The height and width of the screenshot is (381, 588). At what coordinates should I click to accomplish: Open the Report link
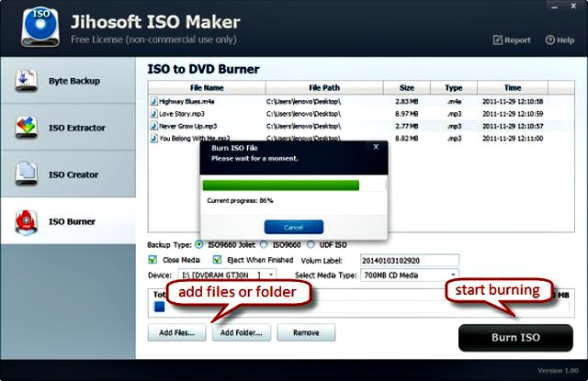[512, 39]
